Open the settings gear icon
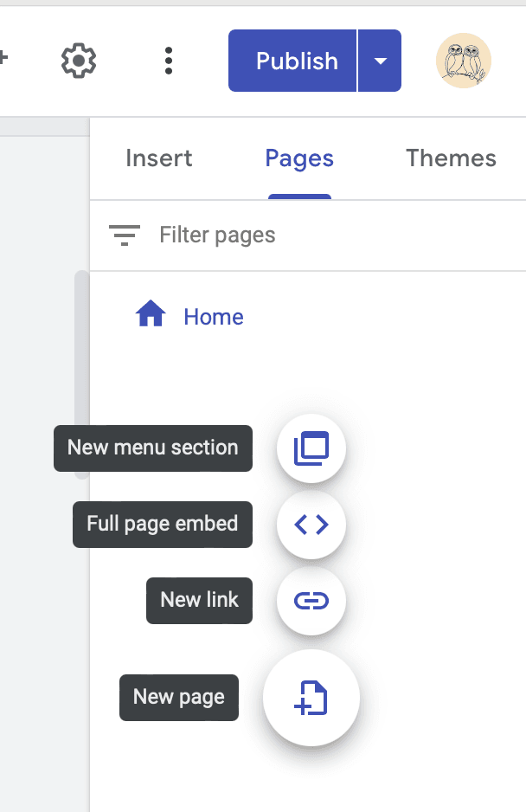This screenshot has height=812, width=526. [79, 61]
